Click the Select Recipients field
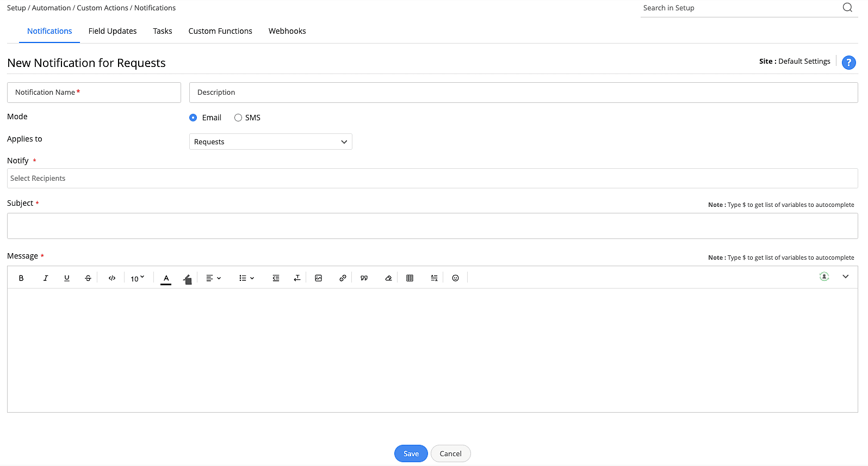 tap(432, 179)
